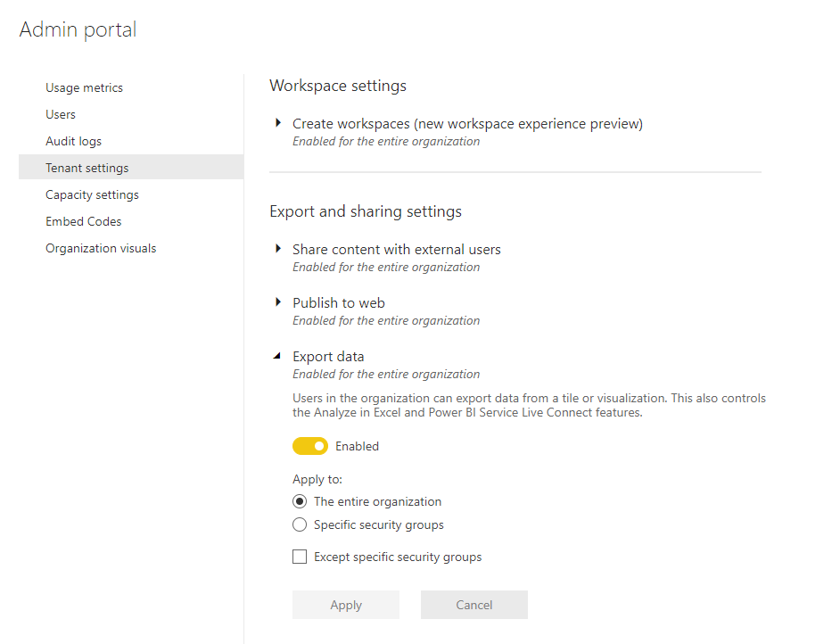This screenshot has width=840, height=644.
Task: Check Except specific security groups box
Action: [300, 557]
